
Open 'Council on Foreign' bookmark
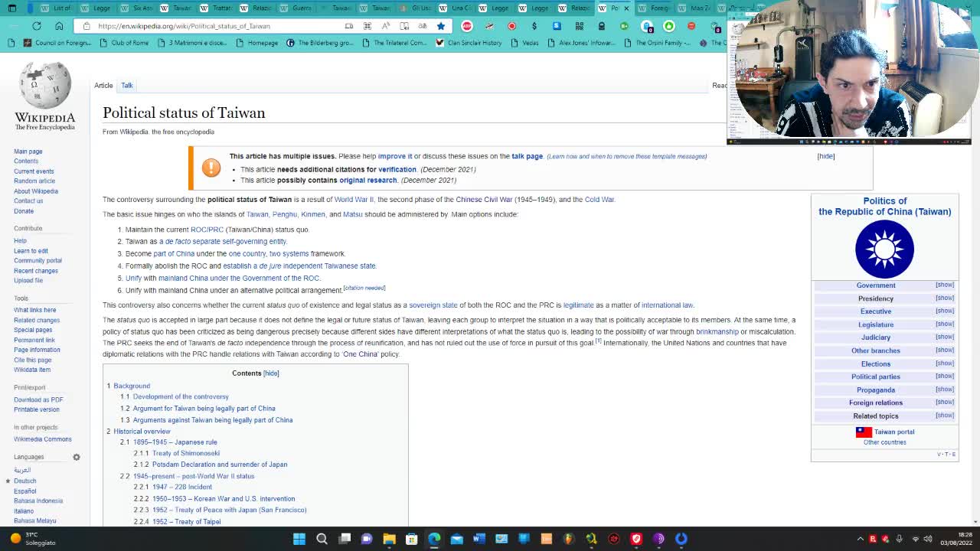point(57,43)
